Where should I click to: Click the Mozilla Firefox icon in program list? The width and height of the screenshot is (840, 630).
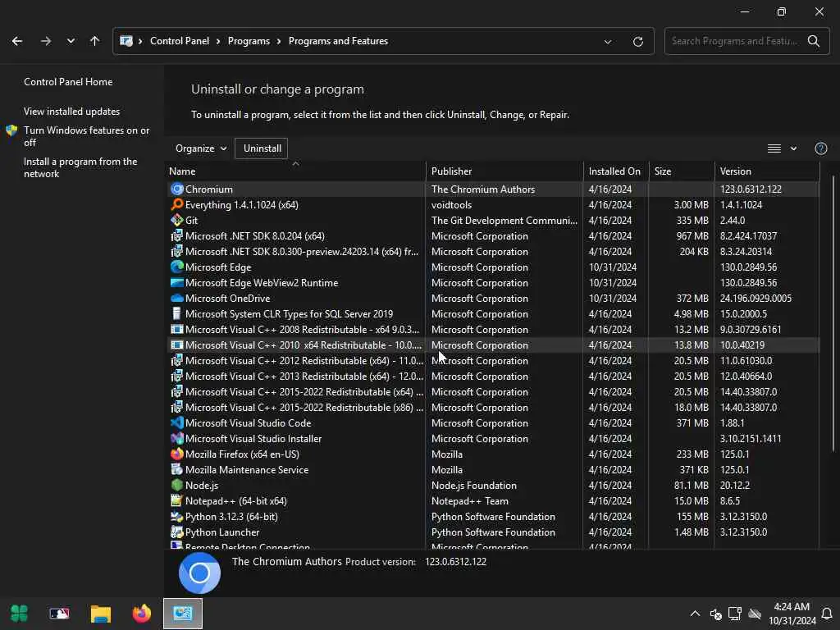click(x=177, y=454)
